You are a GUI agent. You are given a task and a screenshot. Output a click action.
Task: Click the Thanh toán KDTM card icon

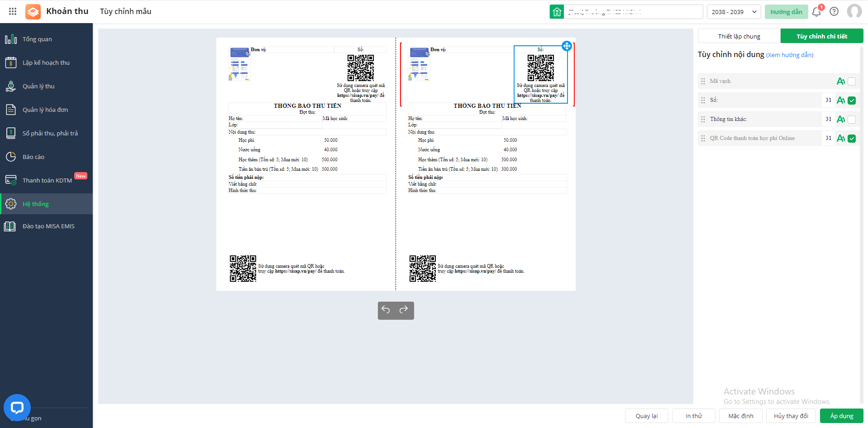(11, 180)
